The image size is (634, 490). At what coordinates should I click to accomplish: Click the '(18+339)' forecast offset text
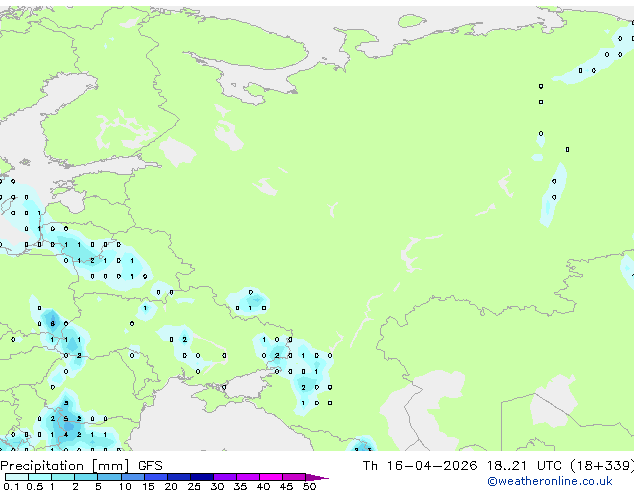pos(602,466)
